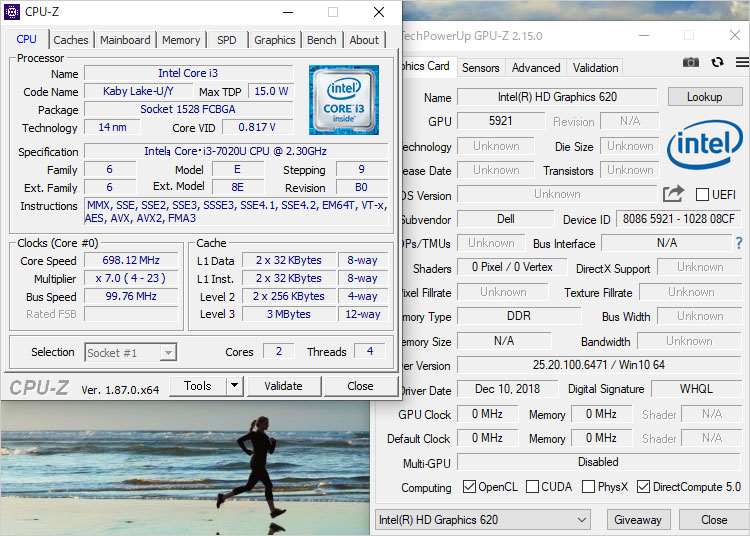750x536 pixels.
Task: Click the Bus Interface question mark icon
Action: coord(739,243)
